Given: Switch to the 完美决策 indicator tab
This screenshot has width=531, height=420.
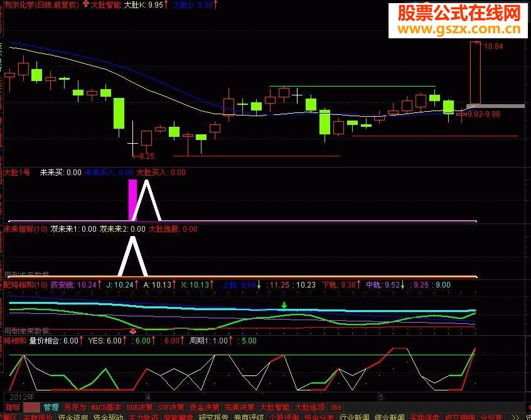Looking at the screenshot, I should pyautogui.click(x=239, y=407).
